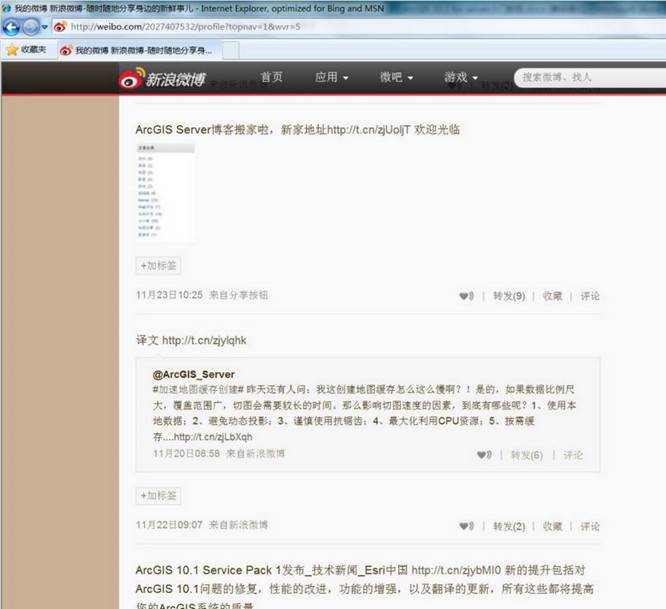The image size is (666, 609).
Task: Click 评论 on the 11月23日10:25 post
Action: click(x=590, y=296)
